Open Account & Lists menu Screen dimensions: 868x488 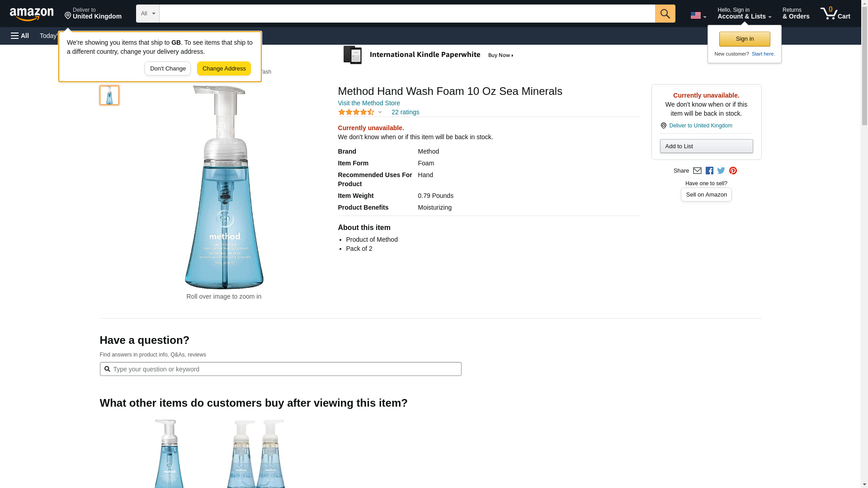coord(744,14)
